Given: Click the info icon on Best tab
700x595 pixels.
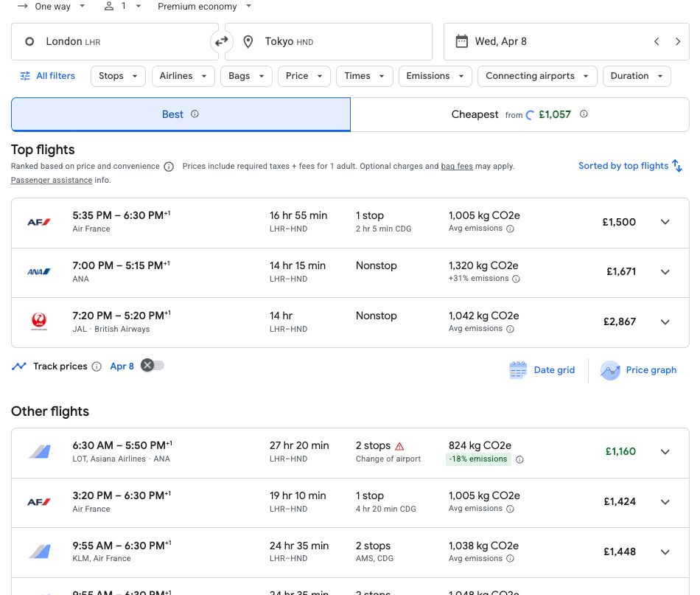Looking at the screenshot, I should pyautogui.click(x=195, y=114).
